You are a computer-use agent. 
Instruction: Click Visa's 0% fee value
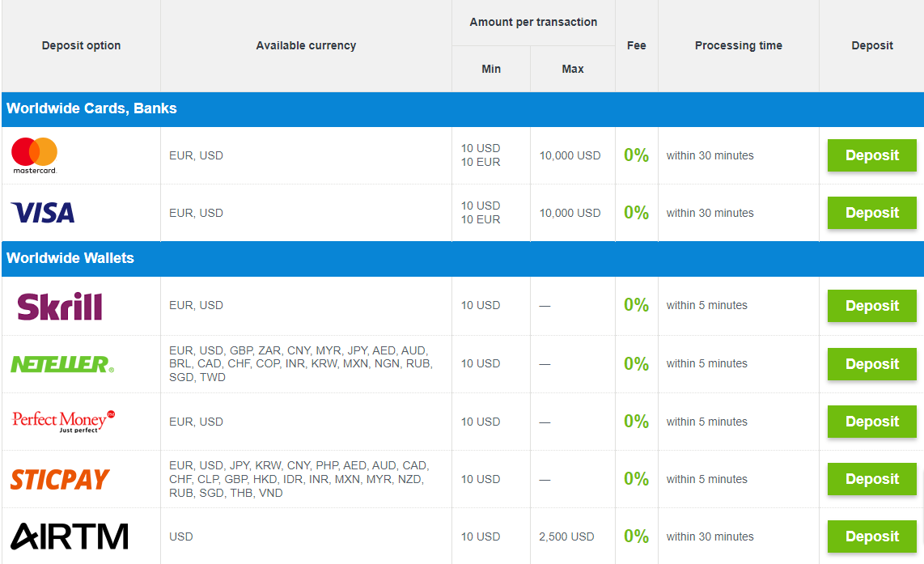pos(637,212)
